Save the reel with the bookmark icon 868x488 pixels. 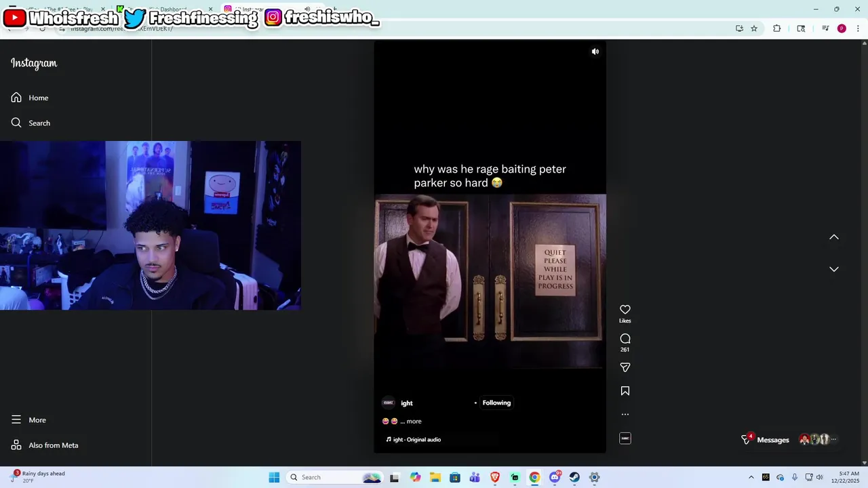[625, 391]
